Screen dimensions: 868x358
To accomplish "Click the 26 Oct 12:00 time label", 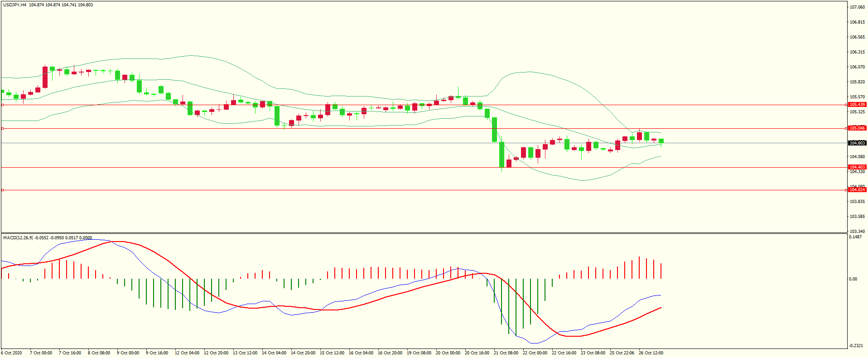I will pos(651,353).
